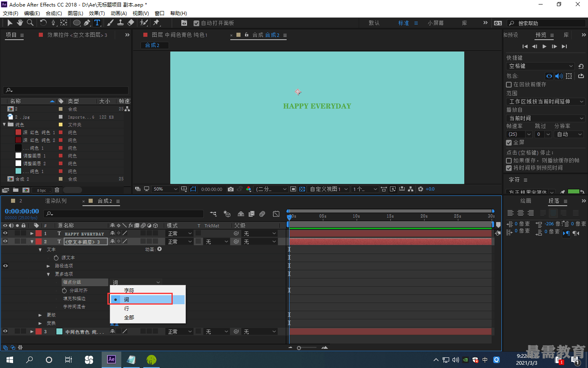Uncheck the full screen checkbox
The width and height of the screenshot is (588, 368).
pyautogui.click(x=509, y=143)
